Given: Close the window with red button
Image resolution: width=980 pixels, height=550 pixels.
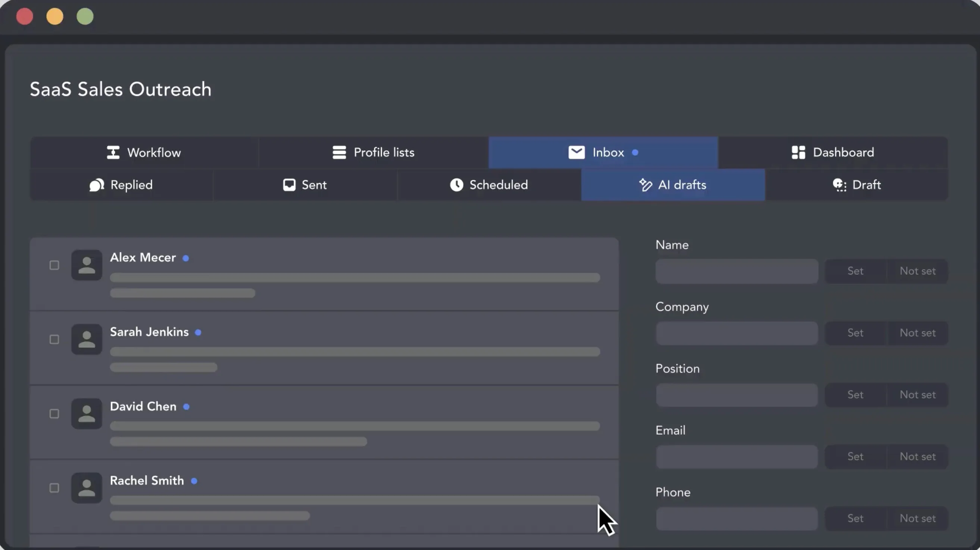Looking at the screenshot, I should click(x=25, y=16).
